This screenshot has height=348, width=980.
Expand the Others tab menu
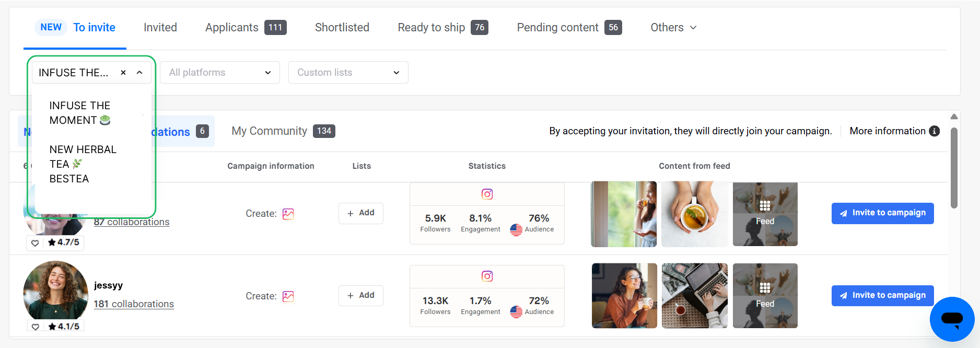coord(673,28)
